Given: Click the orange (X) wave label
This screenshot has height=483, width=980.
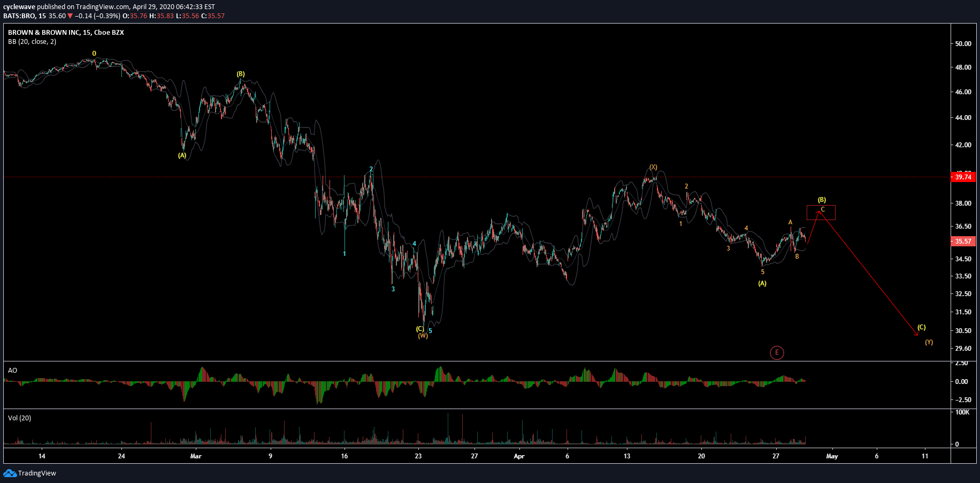Looking at the screenshot, I should pos(653,167).
